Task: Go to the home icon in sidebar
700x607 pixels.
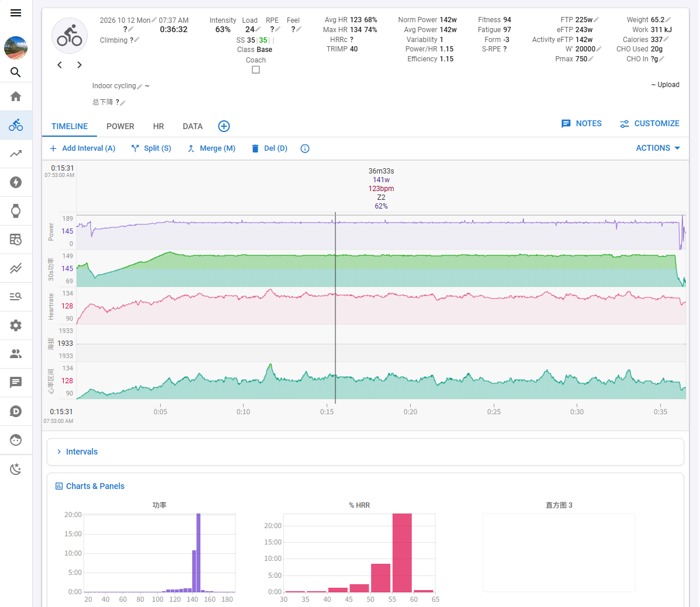Action: 16,96
